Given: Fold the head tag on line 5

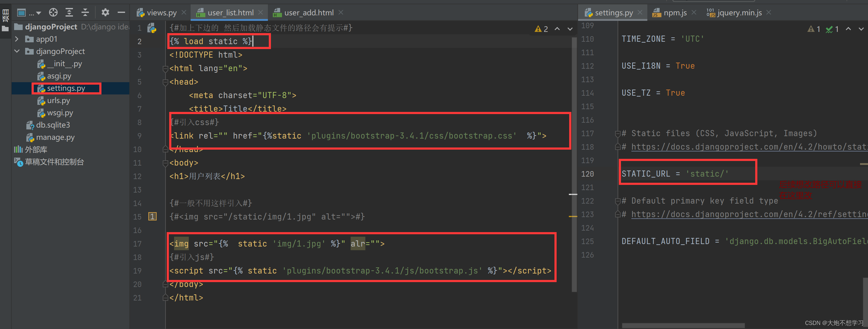Looking at the screenshot, I should point(165,82).
